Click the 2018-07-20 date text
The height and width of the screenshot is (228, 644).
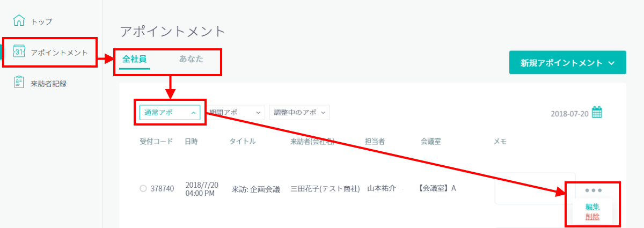click(570, 114)
